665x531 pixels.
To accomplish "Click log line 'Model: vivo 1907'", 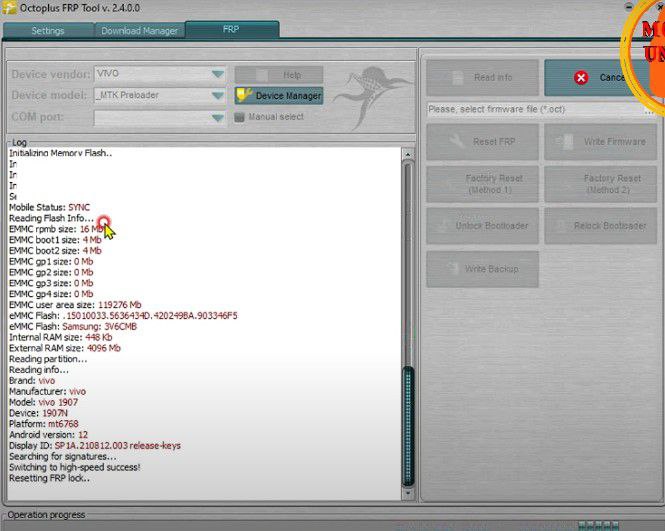I will click(44, 402).
